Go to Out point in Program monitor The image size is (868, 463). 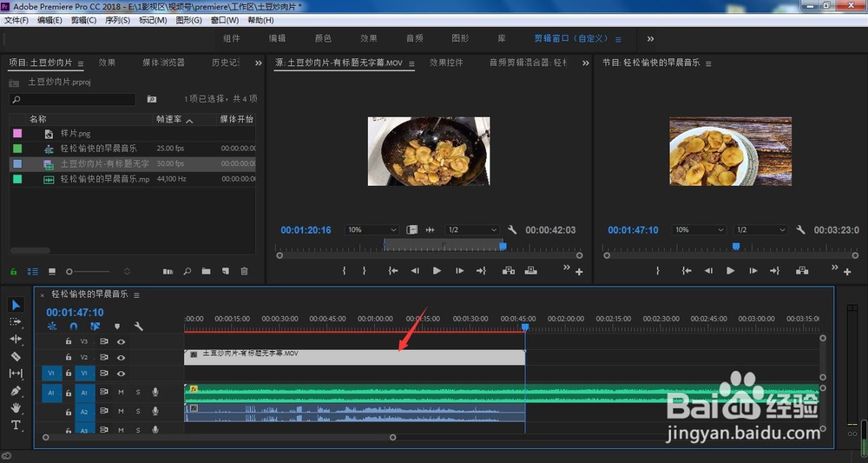(x=774, y=271)
